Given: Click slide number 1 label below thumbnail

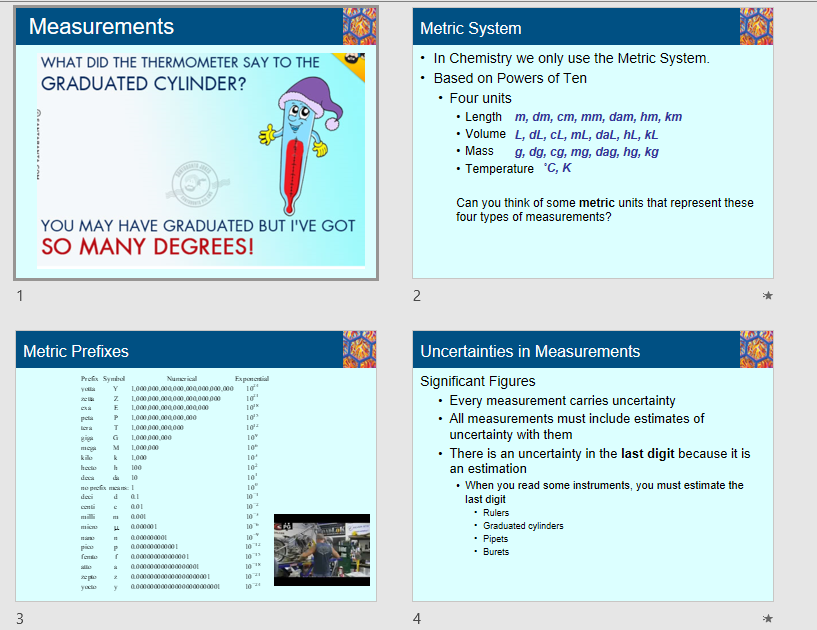Looking at the screenshot, I should 20,295.
